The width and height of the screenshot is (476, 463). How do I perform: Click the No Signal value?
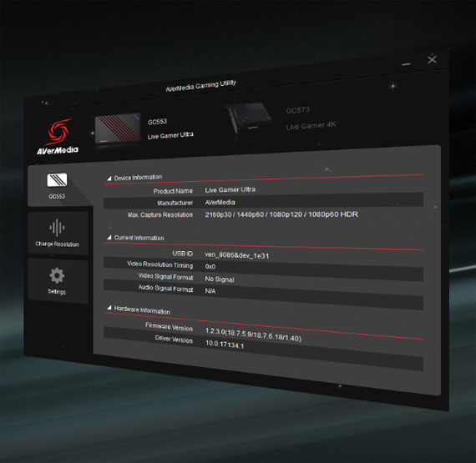pyautogui.click(x=220, y=279)
